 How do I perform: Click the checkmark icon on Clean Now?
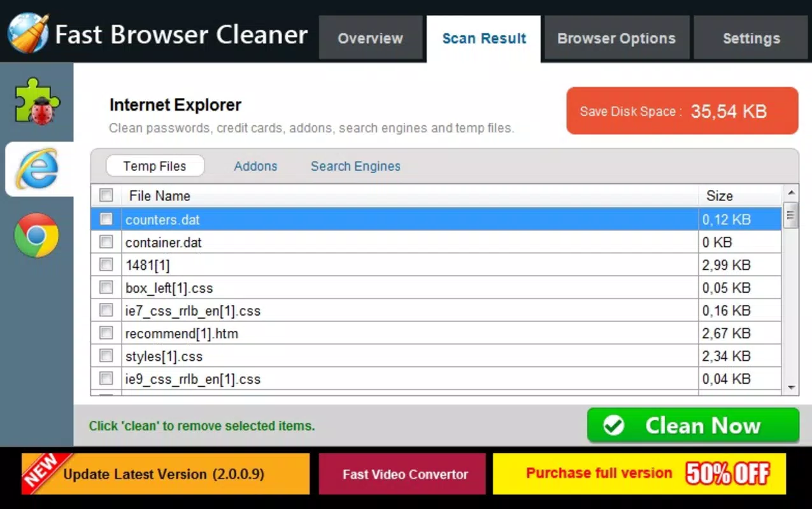pyautogui.click(x=613, y=426)
